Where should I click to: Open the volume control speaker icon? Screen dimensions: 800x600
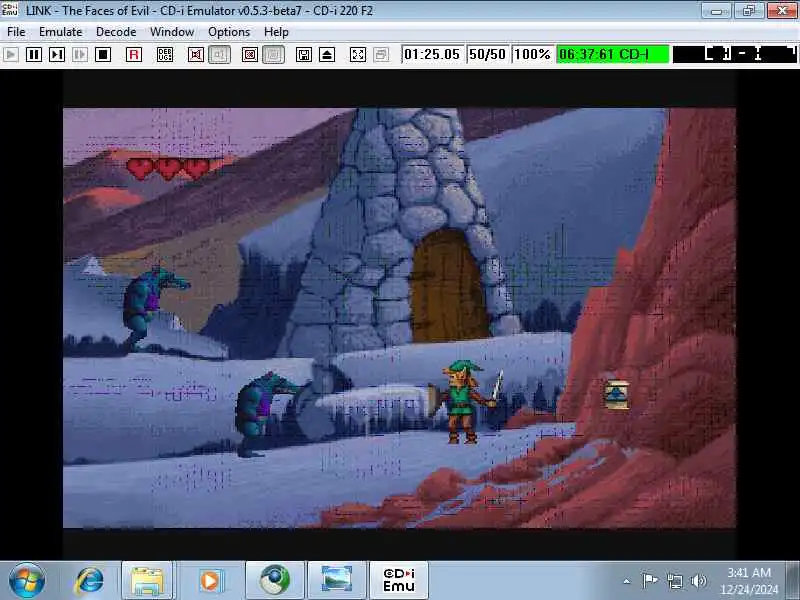698,580
